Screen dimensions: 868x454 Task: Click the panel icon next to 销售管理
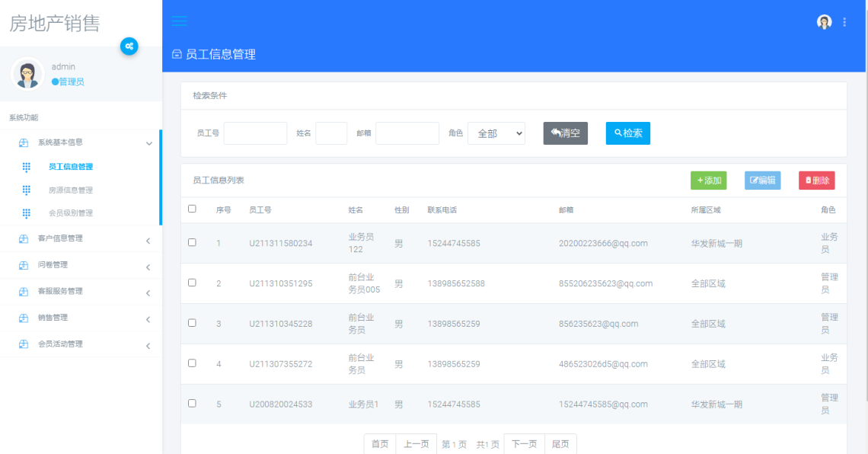point(22,318)
